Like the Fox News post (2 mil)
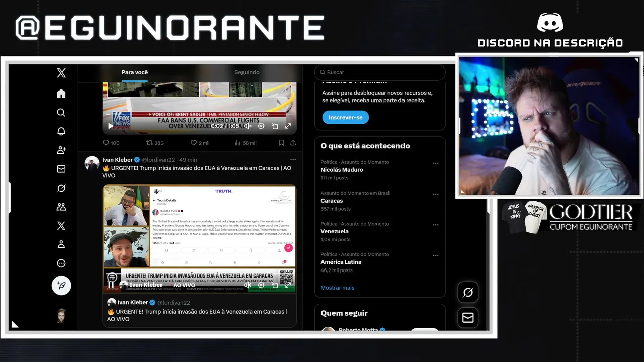 (x=200, y=143)
